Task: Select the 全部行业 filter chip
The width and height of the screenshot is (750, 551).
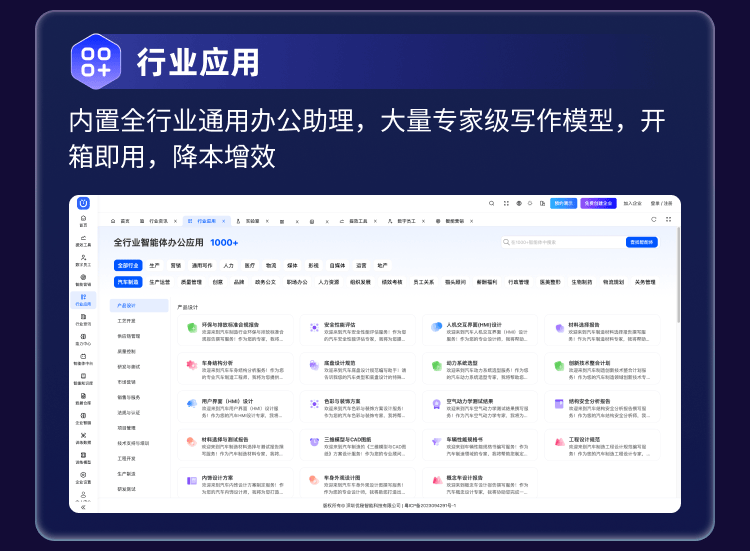Action: (128, 266)
